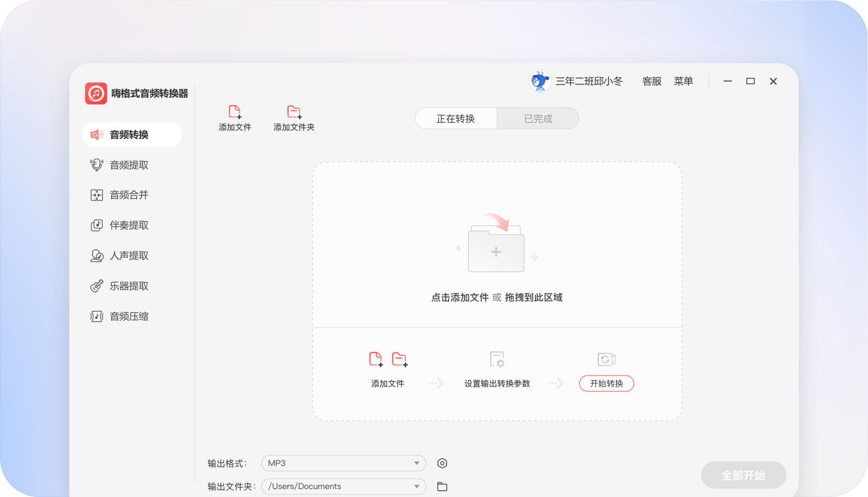Click 点击添加文件 text in drop area
The image size is (868, 497).
[x=460, y=298]
